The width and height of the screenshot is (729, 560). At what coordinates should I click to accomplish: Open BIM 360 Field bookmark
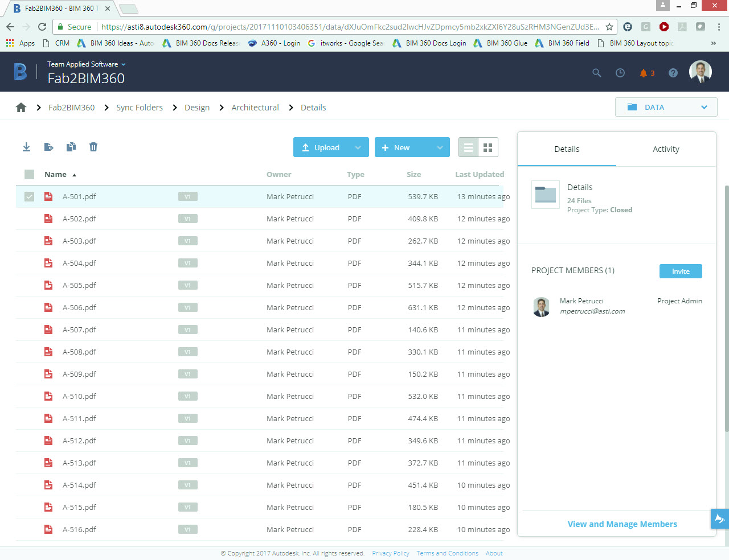[x=562, y=43]
